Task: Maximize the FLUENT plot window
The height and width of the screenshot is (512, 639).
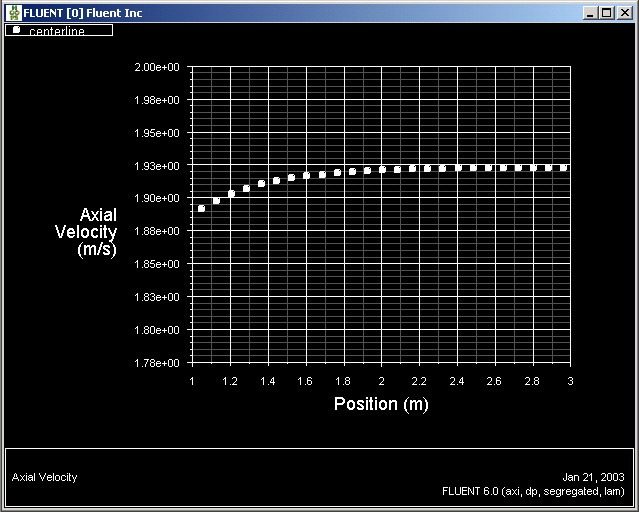Action: pyautogui.click(x=606, y=13)
